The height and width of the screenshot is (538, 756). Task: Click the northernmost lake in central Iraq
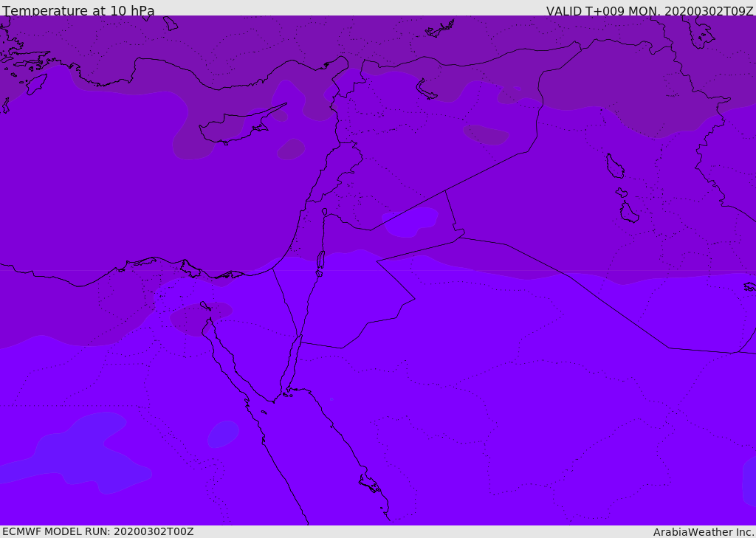(614, 166)
